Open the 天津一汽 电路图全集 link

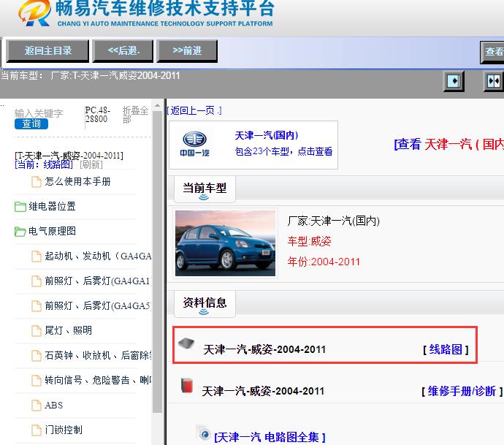point(270,437)
